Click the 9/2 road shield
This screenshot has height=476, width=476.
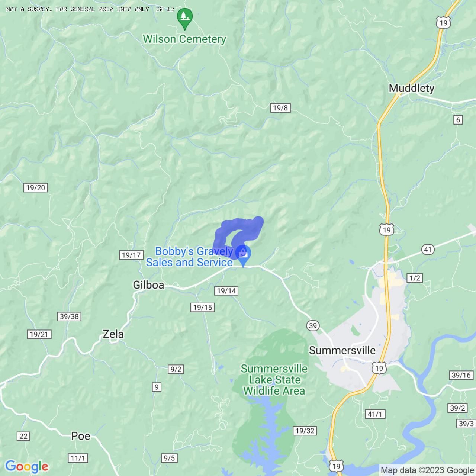click(x=176, y=369)
